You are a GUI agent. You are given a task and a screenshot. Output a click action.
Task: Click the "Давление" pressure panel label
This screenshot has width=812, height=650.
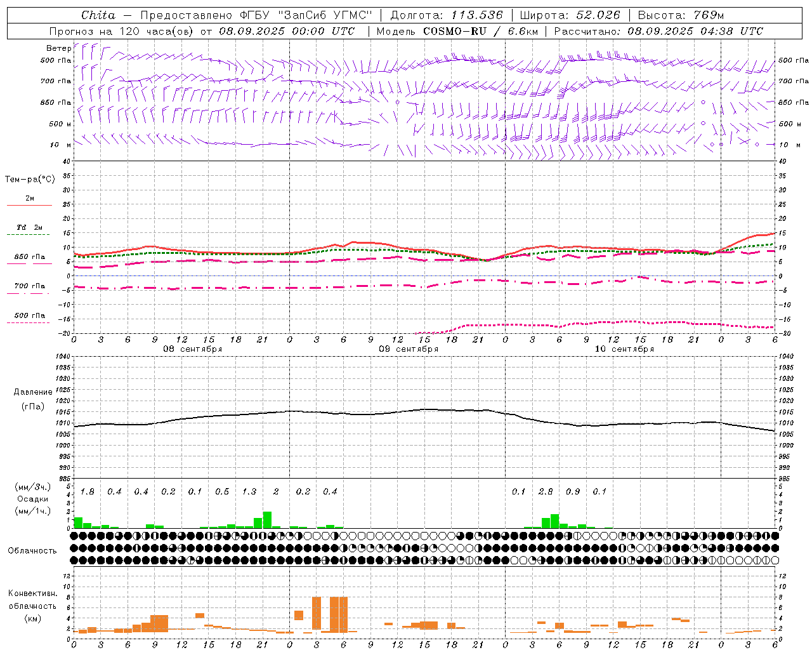[x=33, y=392]
